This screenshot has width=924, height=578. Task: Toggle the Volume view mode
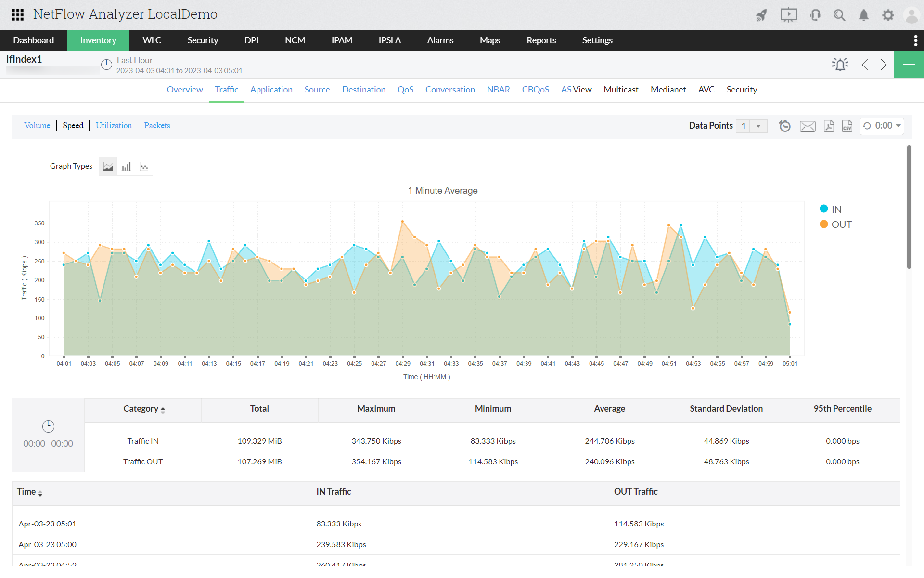click(38, 125)
